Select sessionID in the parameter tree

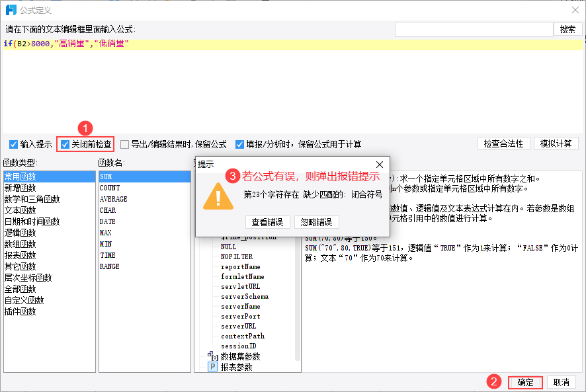(239, 346)
